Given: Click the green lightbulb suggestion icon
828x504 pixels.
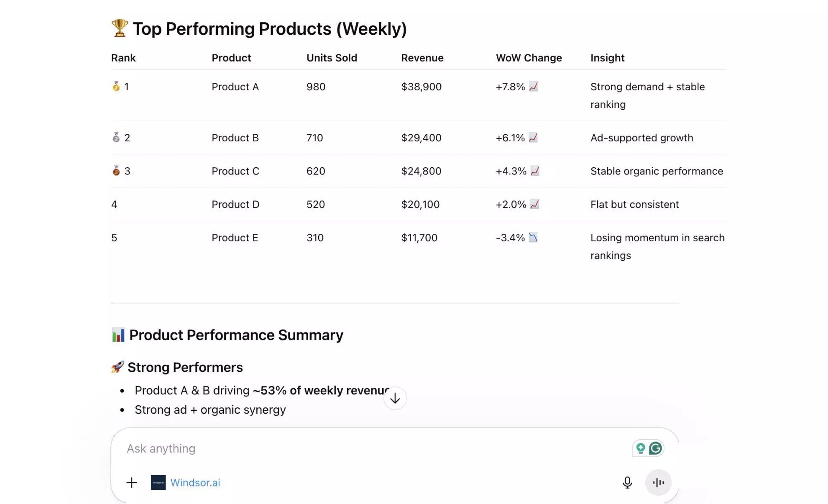Looking at the screenshot, I should click(641, 448).
